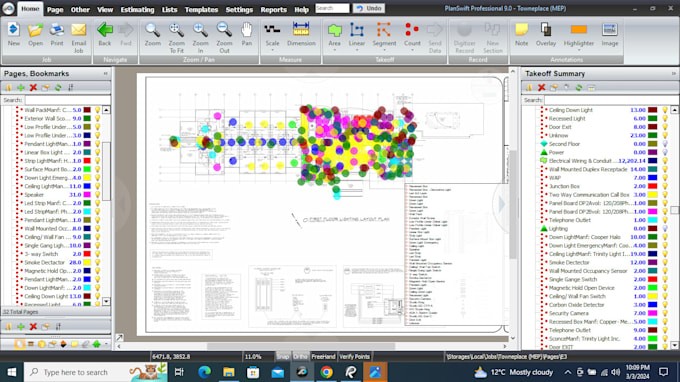The width and height of the screenshot is (680, 382).
Task: Toggle lightbulb for Junction Box row
Action: click(665, 186)
